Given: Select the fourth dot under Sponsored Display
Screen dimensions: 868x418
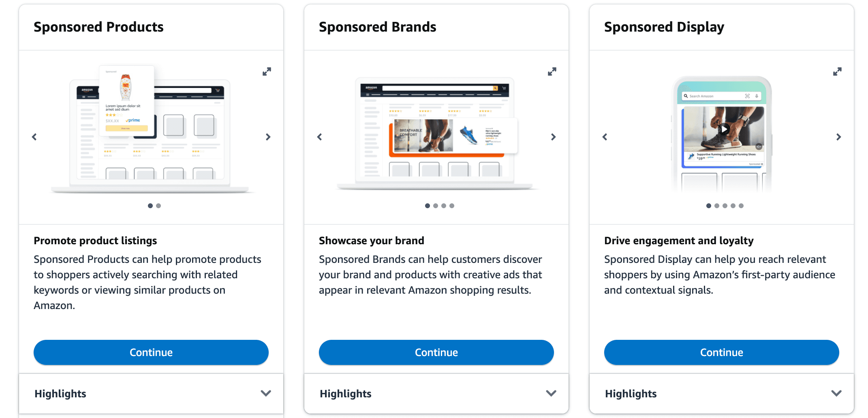Looking at the screenshot, I should coord(733,206).
